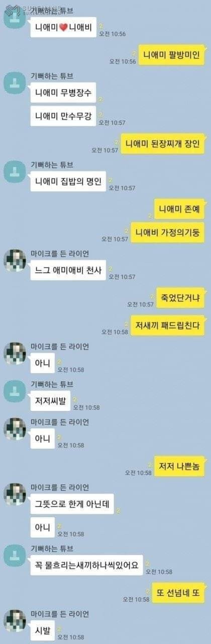
Task: Select the yellow 니애미 된장찌개 장인 bubble
Action: [163, 143]
